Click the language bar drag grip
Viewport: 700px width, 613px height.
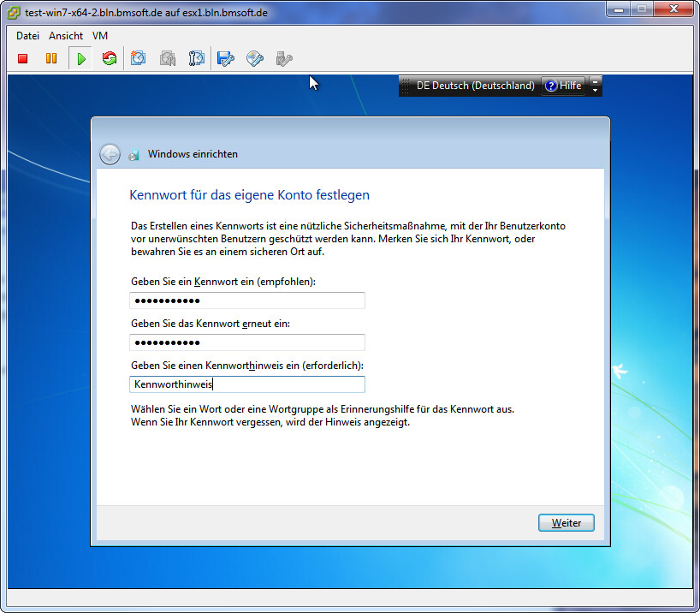[406, 86]
